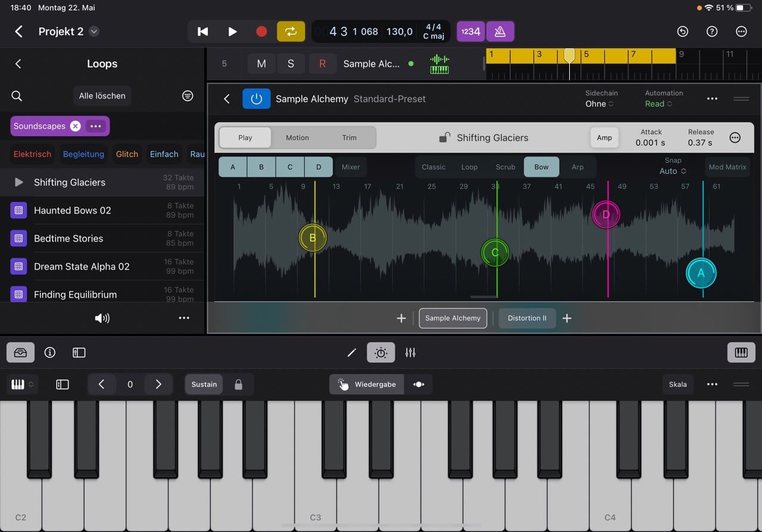Select source D button
Viewport: 762px width, 532px height.
tap(318, 167)
